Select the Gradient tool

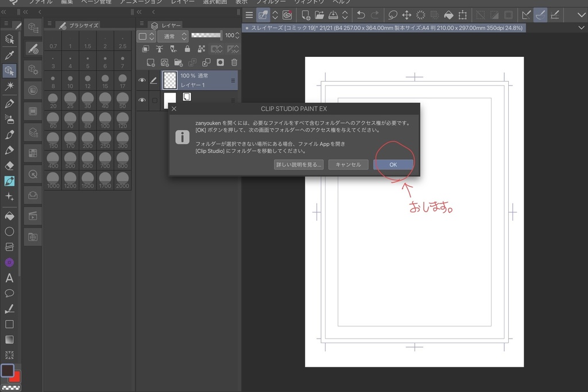[x=9, y=340]
